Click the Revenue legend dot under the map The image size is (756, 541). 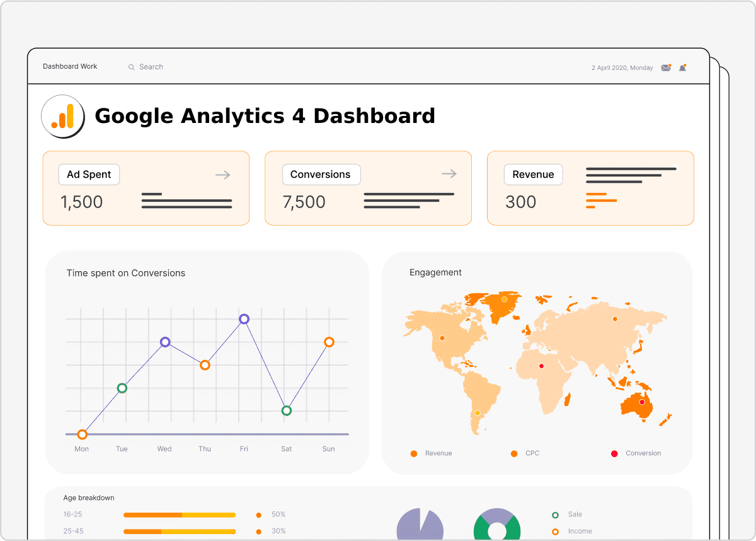pyautogui.click(x=414, y=453)
